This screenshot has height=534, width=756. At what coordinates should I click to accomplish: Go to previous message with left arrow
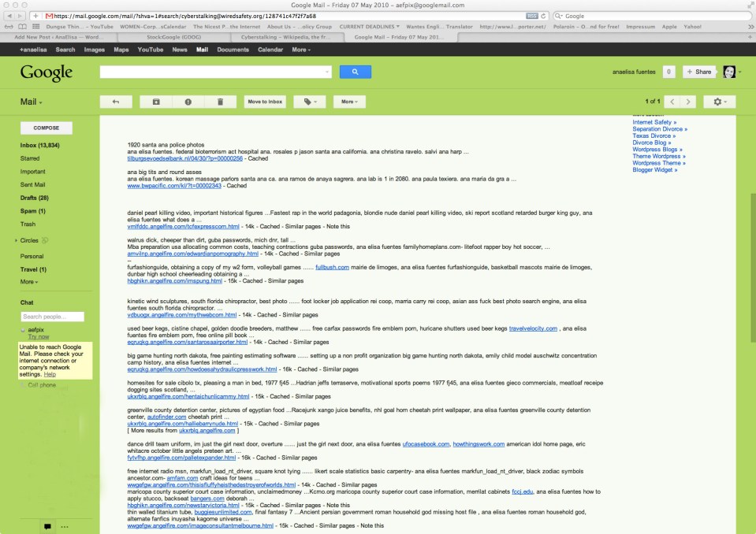(x=671, y=102)
